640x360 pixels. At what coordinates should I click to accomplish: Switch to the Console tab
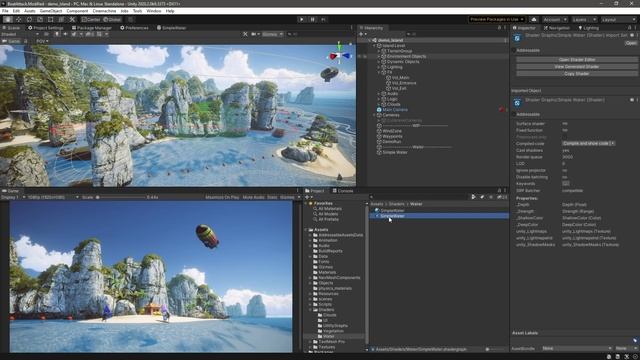coord(342,191)
